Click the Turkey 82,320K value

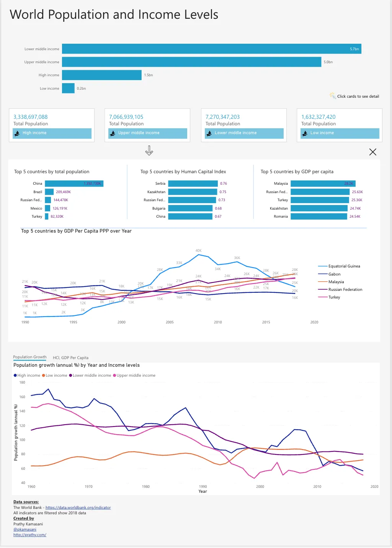(x=57, y=217)
